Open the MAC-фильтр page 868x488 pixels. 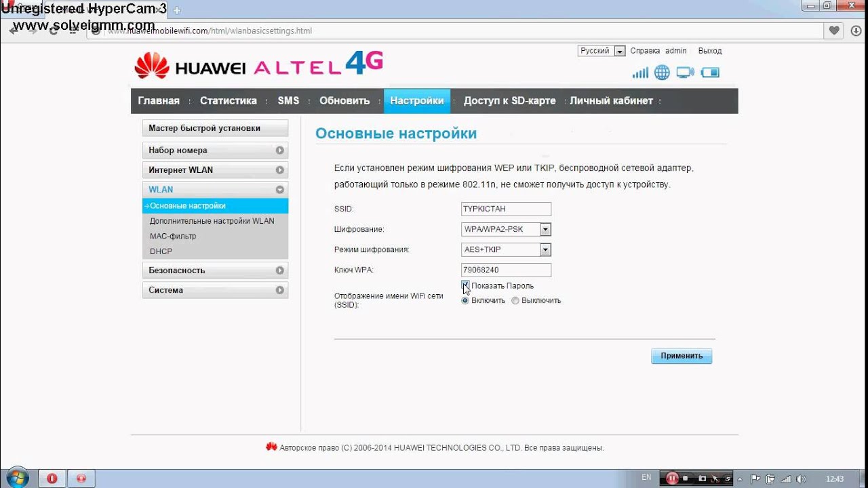point(173,236)
